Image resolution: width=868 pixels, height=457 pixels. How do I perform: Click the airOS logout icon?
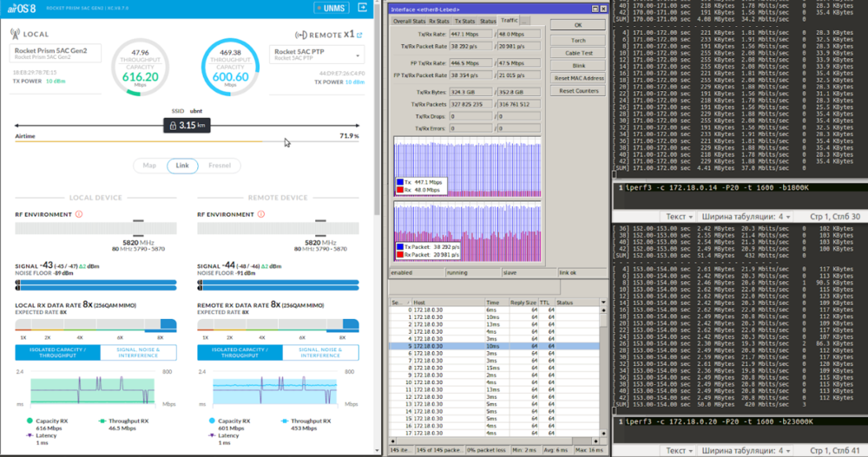363,8
